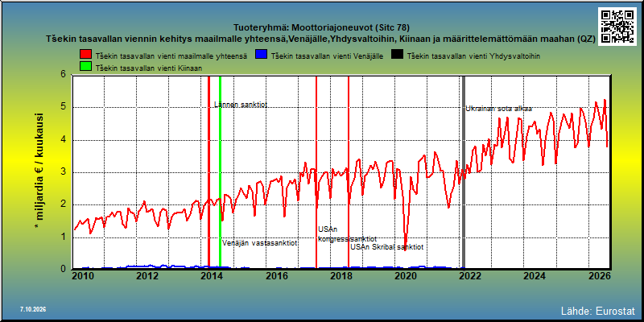Click the 'USAn kongress sanktiot' annotation label
The height and width of the screenshot is (322, 644).
(x=347, y=234)
